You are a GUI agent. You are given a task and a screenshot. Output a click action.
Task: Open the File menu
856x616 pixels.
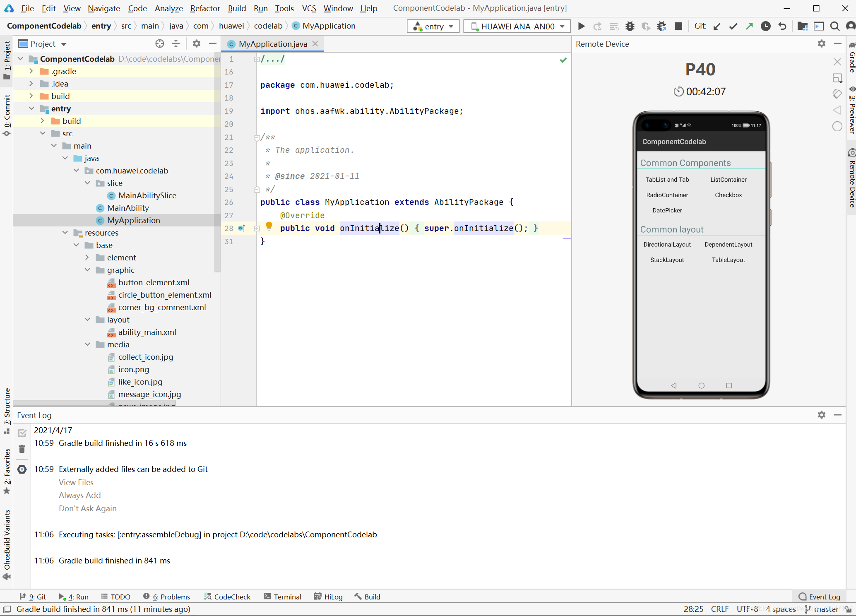tap(27, 8)
